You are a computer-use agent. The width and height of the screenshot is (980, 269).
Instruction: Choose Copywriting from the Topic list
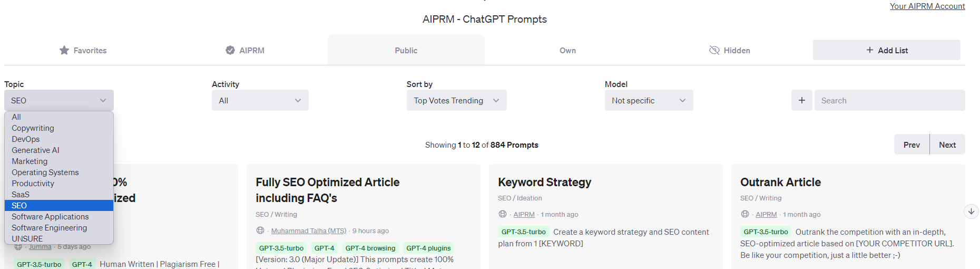(x=33, y=128)
